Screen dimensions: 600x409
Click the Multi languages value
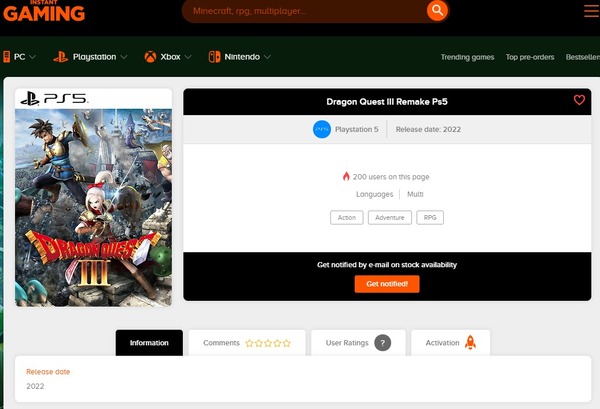point(415,194)
